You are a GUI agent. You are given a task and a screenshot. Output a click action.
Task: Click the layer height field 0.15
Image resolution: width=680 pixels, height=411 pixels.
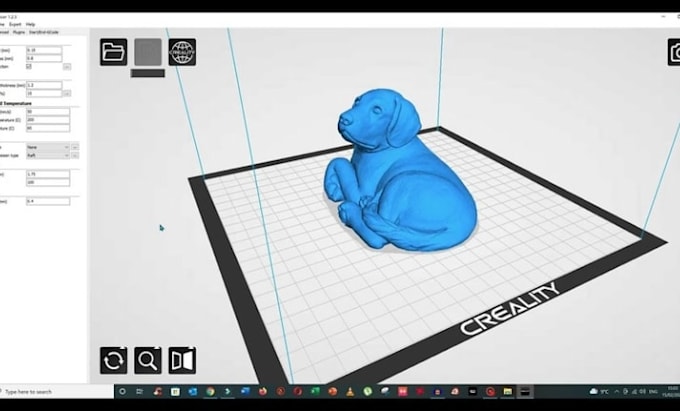point(44,50)
